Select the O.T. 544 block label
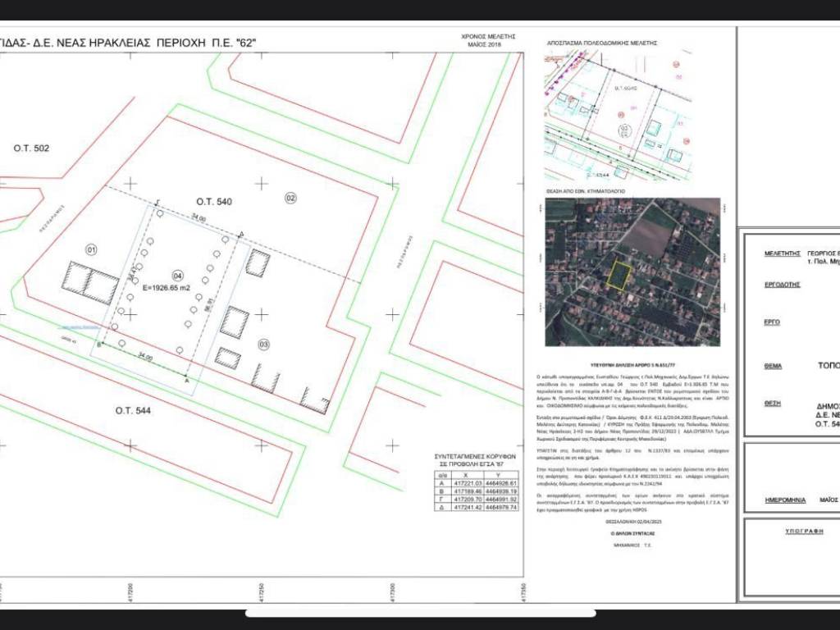The width and height of the screenshot is (840, 630). coord(135,410)
